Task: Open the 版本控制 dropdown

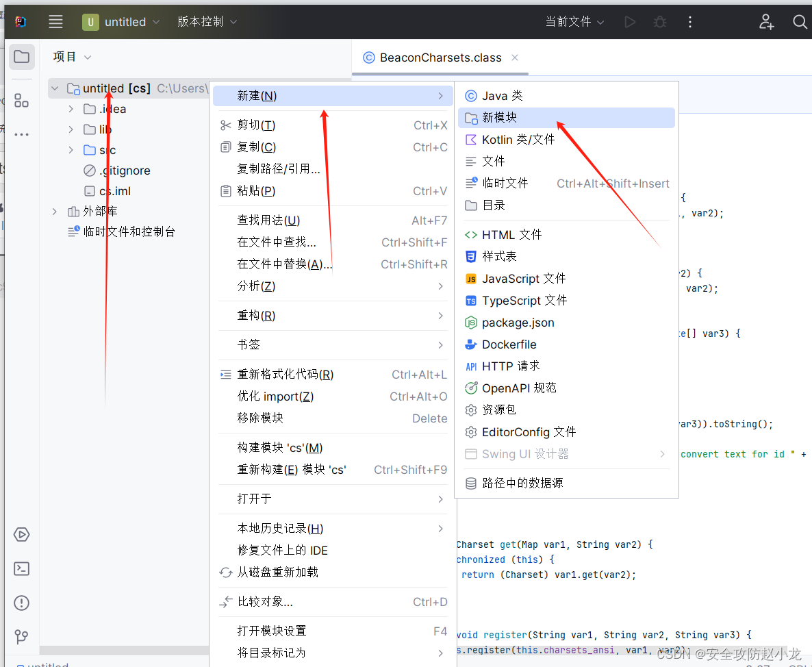Action: [207, 22]
